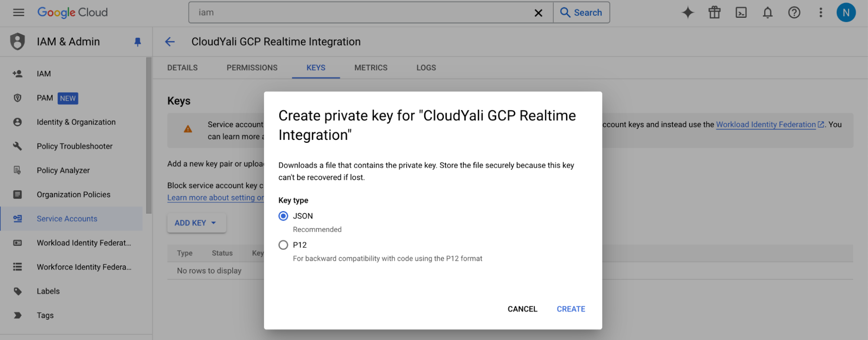Click the Tags arrow icon
Image resolution: width=868 pixels, height=340 pixels.
coord(17,315)
